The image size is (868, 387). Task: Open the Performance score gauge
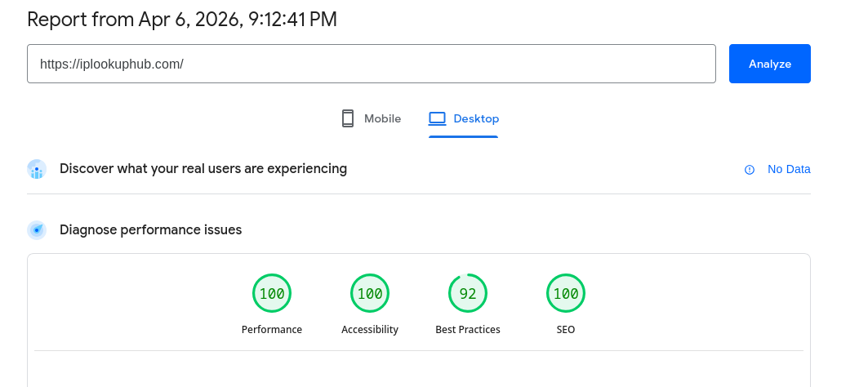272,293
